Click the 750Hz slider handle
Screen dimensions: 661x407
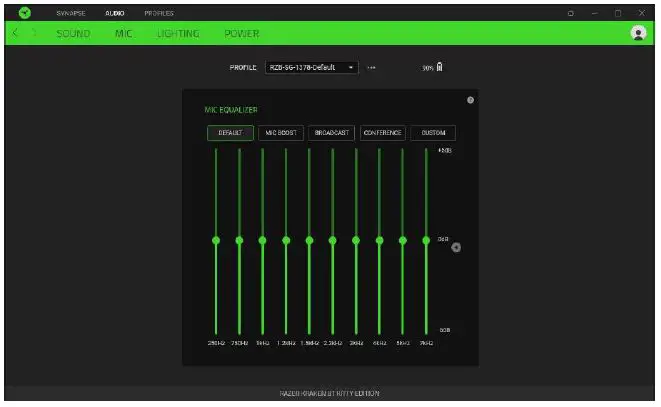pyautogui.click(x=239, y=240)
